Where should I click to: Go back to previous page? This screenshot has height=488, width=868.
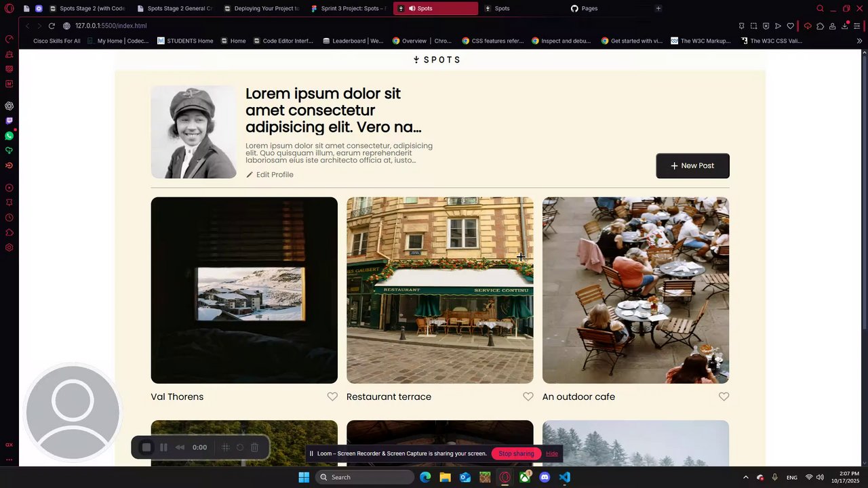(27, 26)
